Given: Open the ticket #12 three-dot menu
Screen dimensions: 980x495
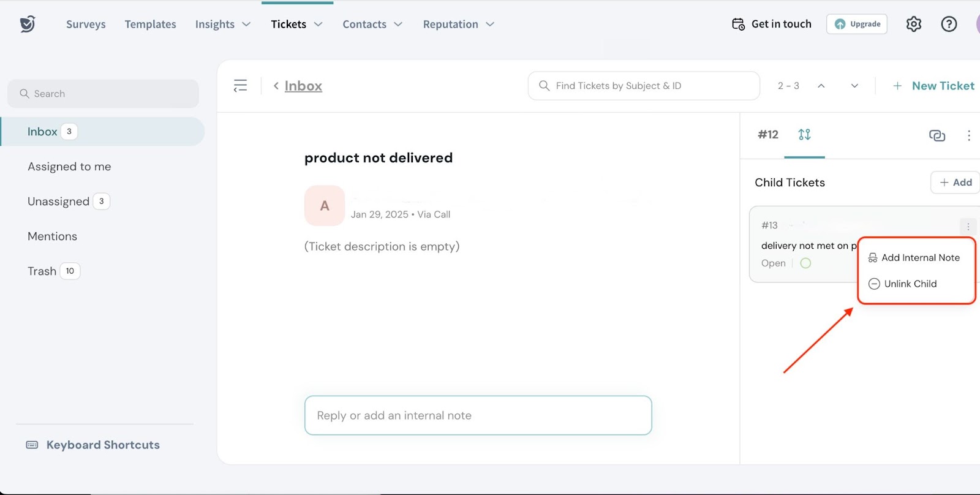Looking at the screenshot, I should coord(968,135).
